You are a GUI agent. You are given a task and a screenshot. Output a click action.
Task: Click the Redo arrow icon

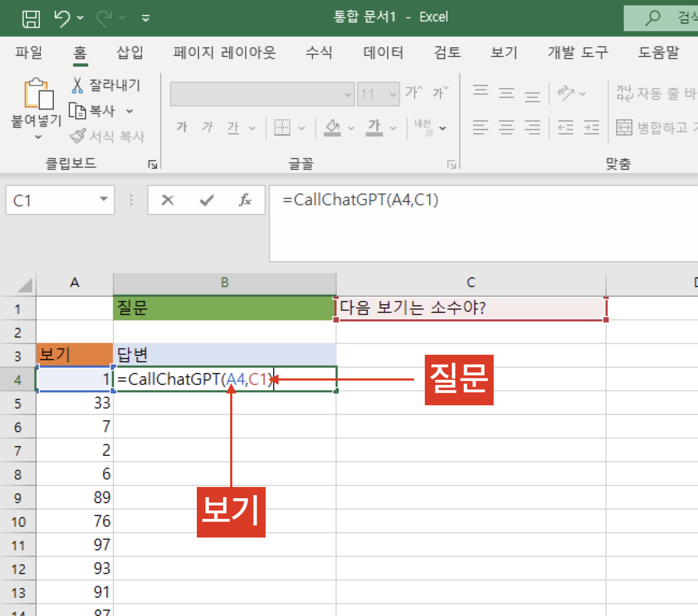[104, 18]
